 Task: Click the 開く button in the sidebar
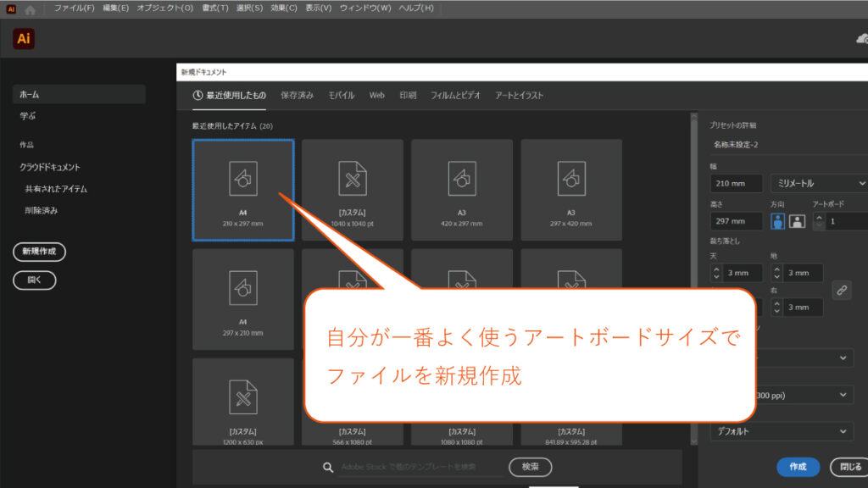pyautogui.click(x=34, y=280)
